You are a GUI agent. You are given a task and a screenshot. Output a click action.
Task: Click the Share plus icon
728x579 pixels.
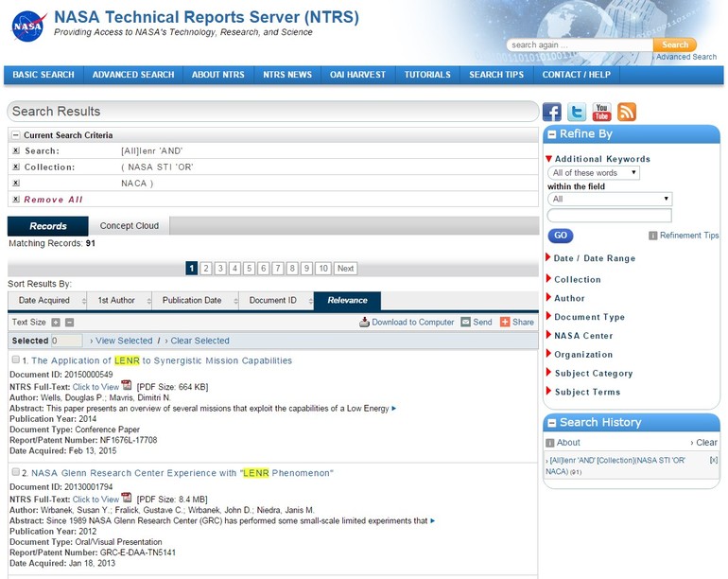click(x=505, y=322)
